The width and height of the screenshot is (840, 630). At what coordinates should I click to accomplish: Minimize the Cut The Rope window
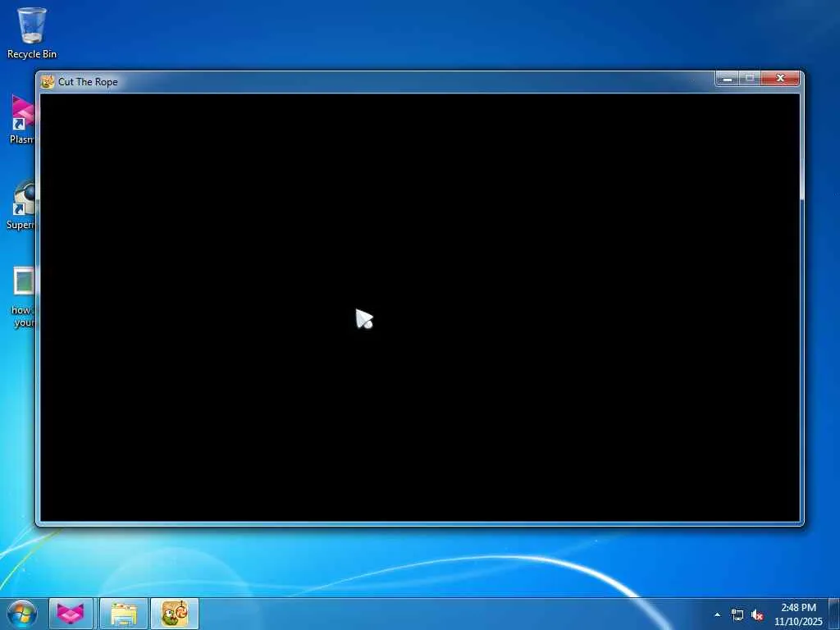(x=727, y=79)
